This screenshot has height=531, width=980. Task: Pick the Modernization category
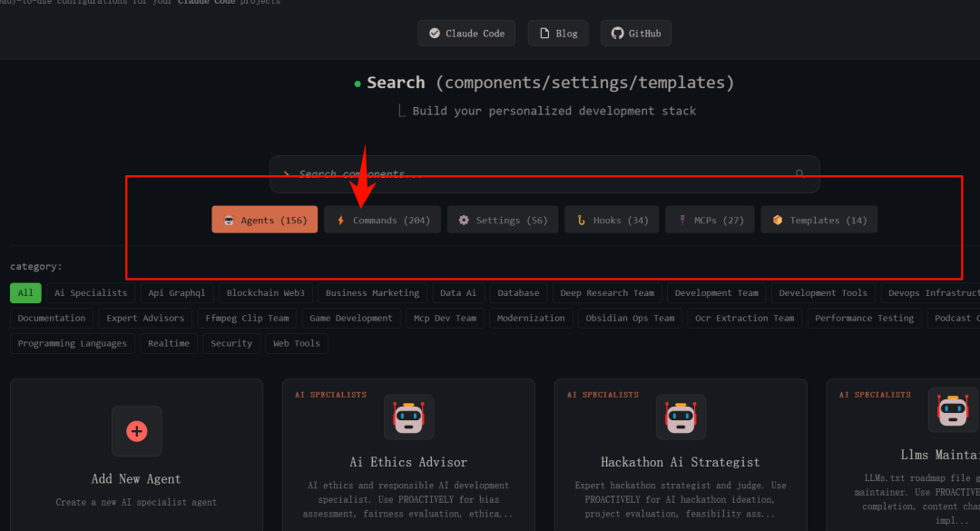[531, 318]
